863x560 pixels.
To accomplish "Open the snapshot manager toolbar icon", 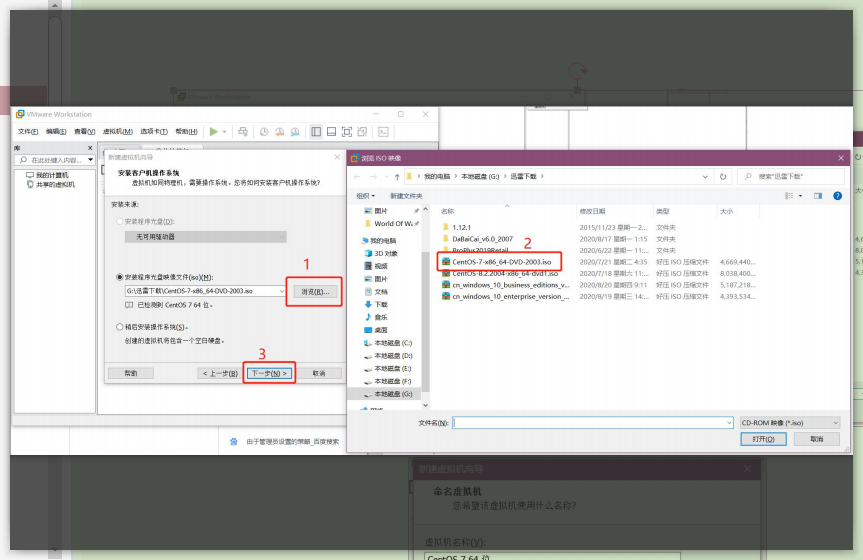I will click(295, 132).
